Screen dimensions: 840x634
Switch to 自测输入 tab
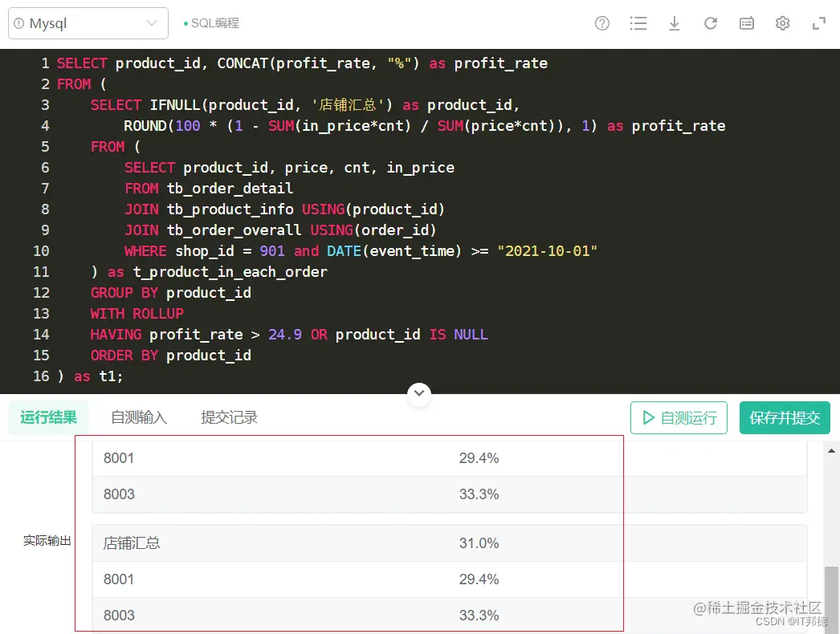[x=139, y=417]
